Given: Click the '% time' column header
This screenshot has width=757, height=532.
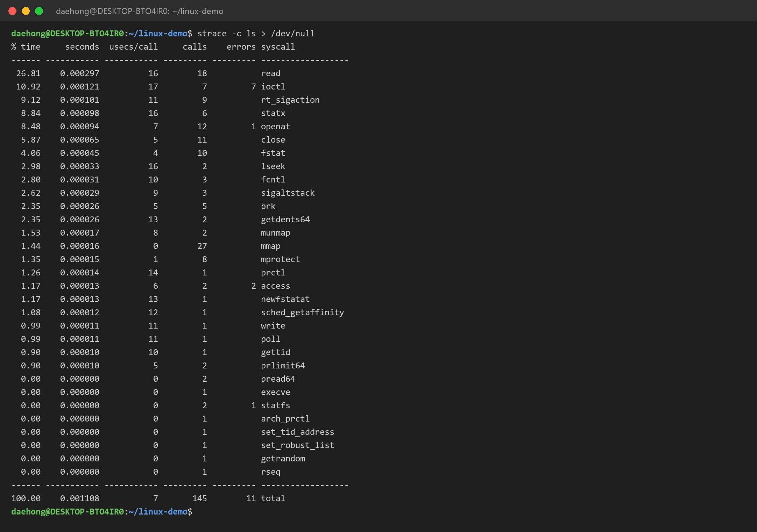Looking at the screenshot, I should click(x=26, y=47).
